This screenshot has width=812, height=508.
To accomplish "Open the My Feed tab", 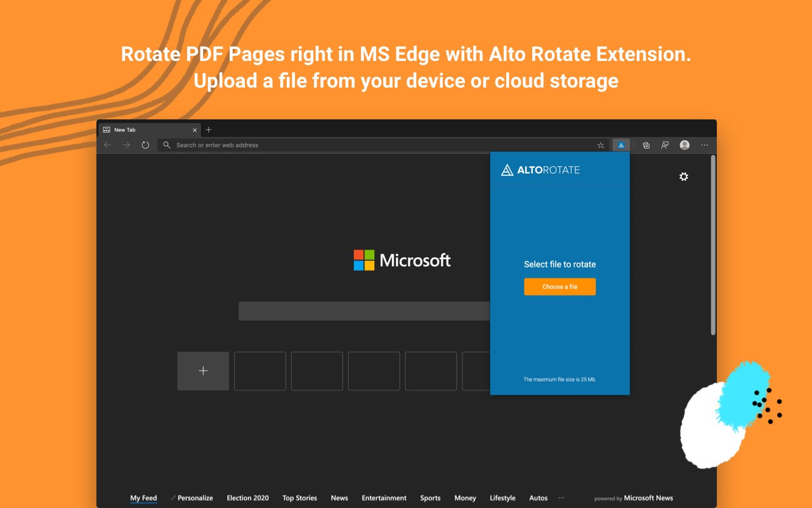I will [143, 498].
